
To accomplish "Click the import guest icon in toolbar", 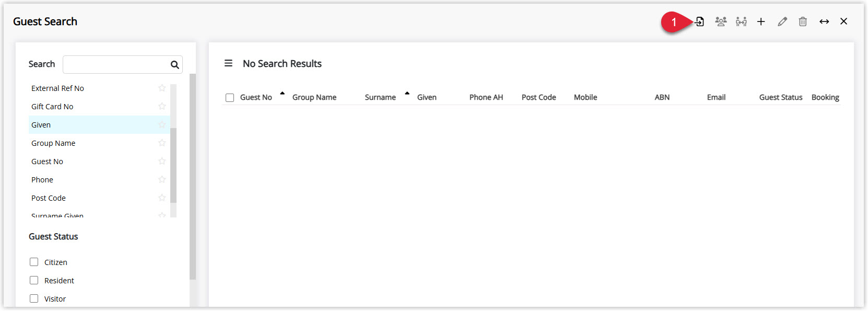I will [700, 21].
